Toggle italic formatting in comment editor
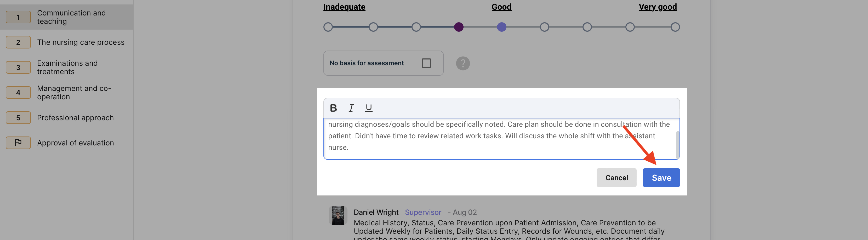The image size is (868, 240). (x=351, y=108)
